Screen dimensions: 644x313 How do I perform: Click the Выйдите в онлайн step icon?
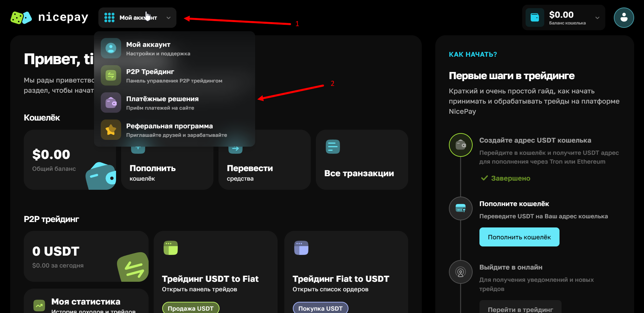[460, 272]
